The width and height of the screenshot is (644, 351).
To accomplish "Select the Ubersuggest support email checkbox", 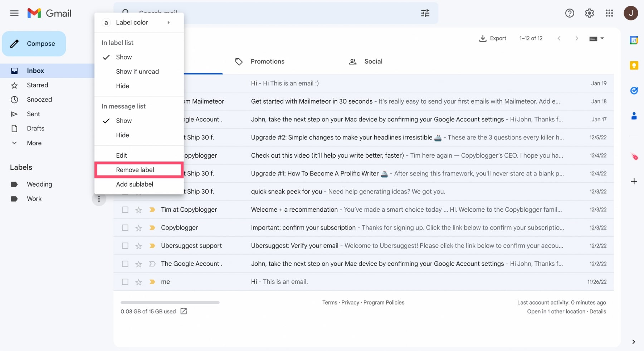I will (x=125, y=246).
